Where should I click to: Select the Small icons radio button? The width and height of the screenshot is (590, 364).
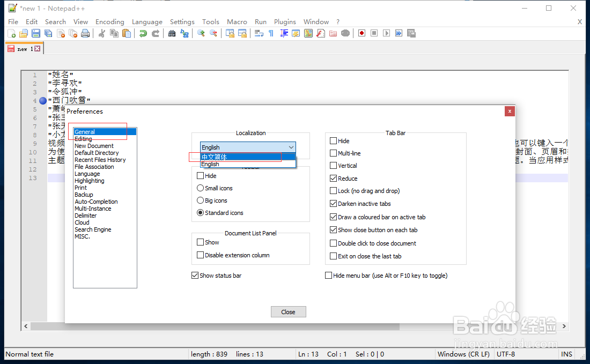[x=200, y=188]
